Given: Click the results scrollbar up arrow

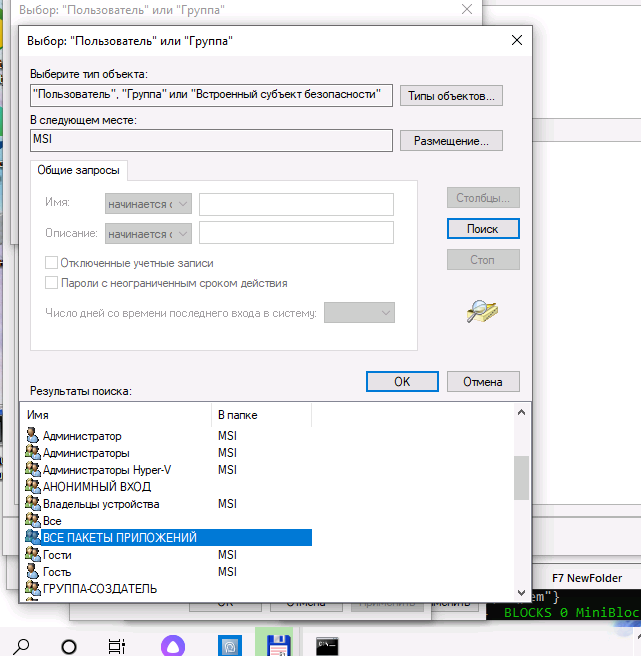Looking at the screenshot, I should (521, 413).
